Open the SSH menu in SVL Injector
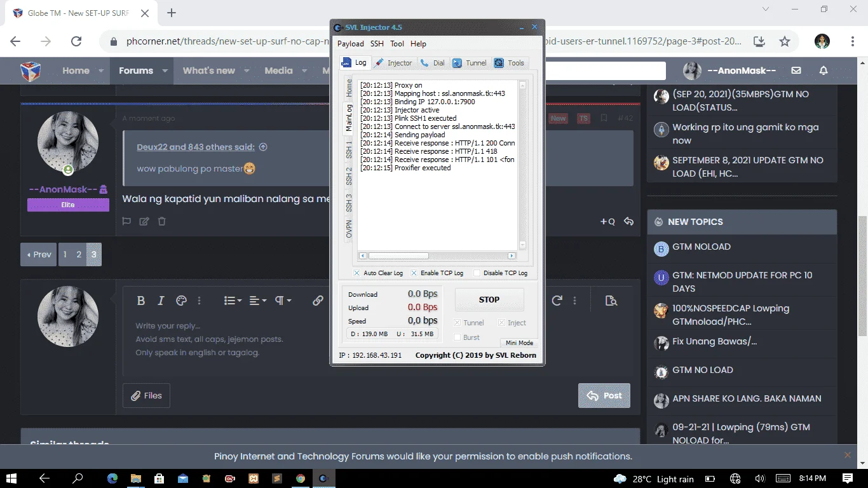868x488 pixels. [x=377, y=44]
